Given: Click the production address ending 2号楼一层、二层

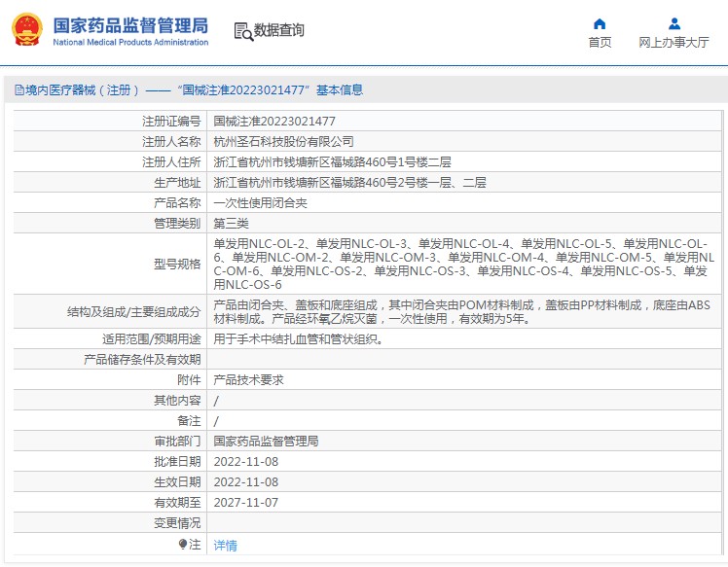Looking at the screenshot, I should 349,182.
